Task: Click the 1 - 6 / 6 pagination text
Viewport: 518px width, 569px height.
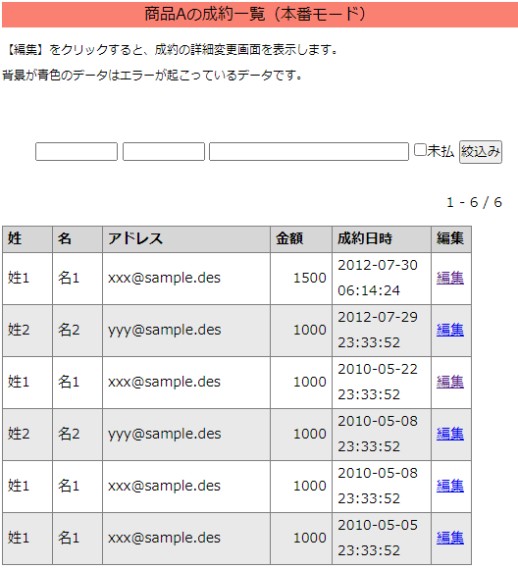Action: point(474,202)
